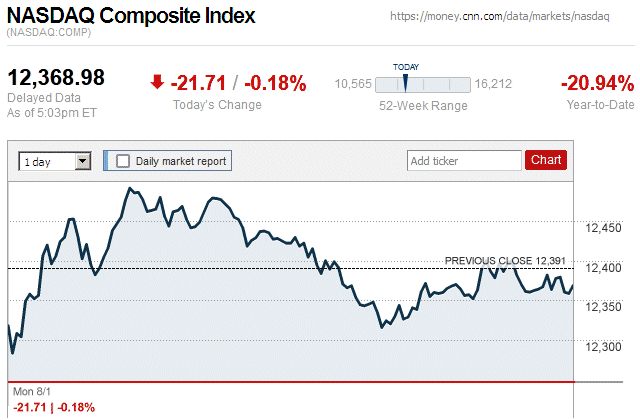Click the Daily market report label

coord(181,160)
